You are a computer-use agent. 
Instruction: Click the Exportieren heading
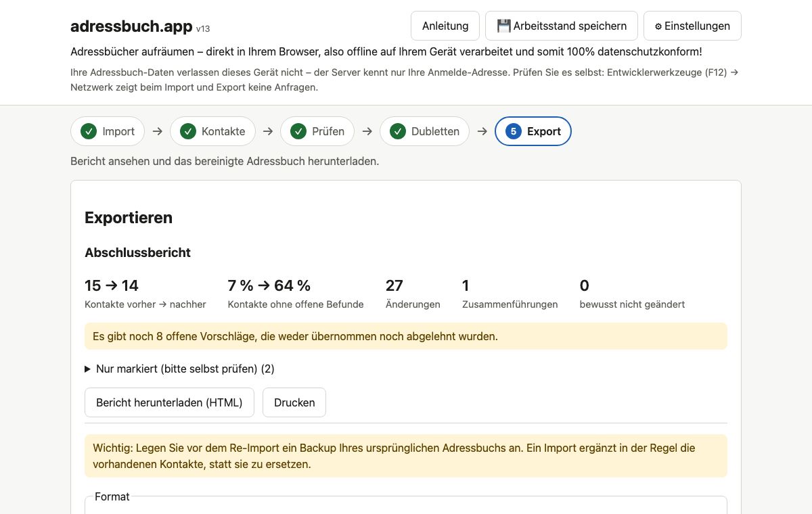[129, 218]
